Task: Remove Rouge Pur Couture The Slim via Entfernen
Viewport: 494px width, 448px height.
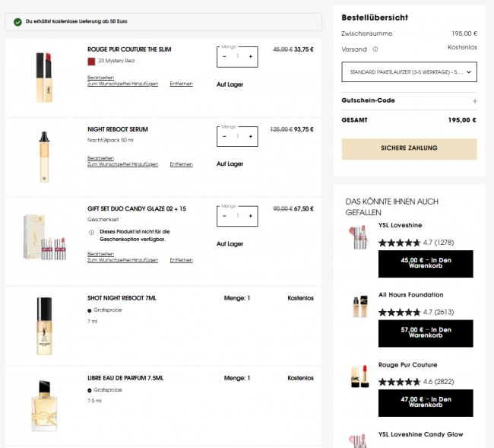Action: point(181,84)
